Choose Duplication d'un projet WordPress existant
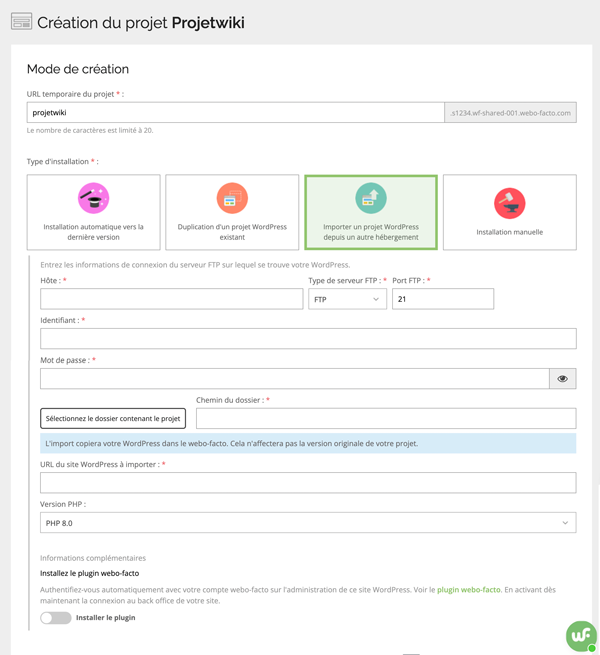The image size is (600, 655). pyautogui.click(x=232, y=212)
